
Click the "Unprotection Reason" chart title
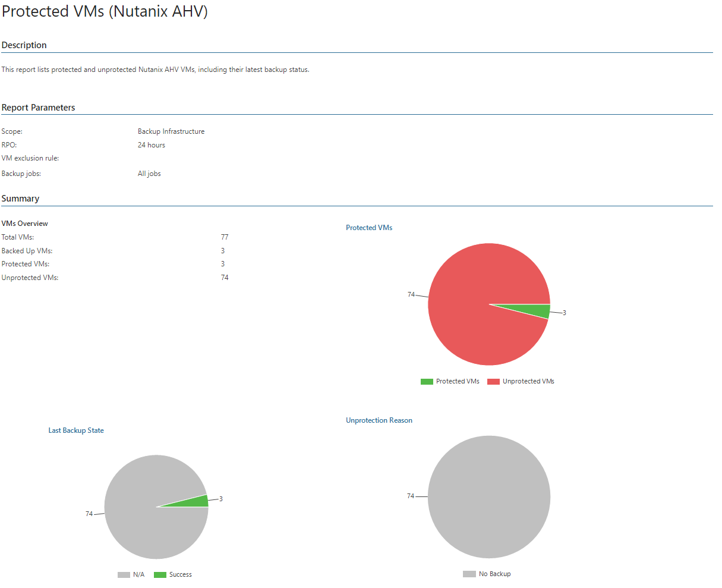(379, 420)
